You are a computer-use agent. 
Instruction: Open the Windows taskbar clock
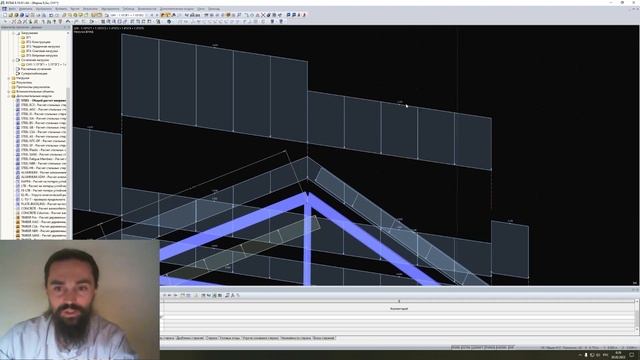(x=618, y=355)
